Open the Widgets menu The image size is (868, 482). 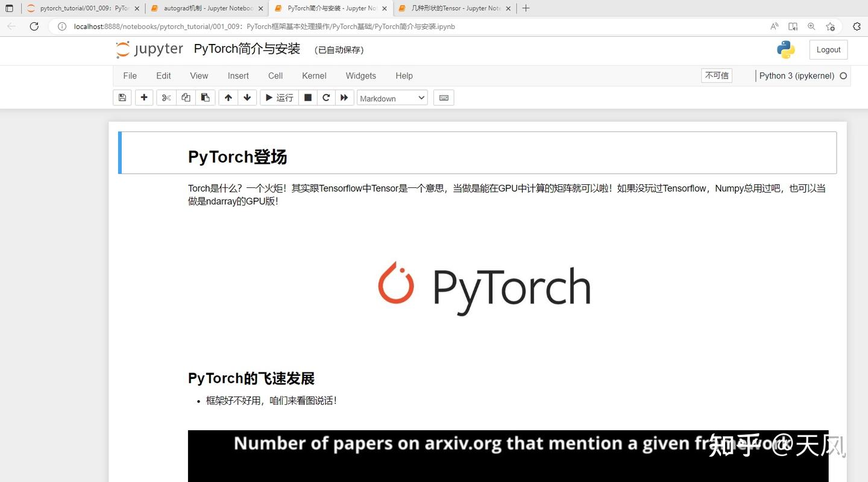360,75
